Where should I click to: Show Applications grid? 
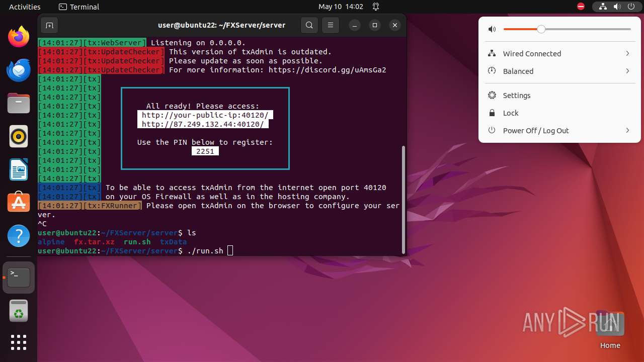pos(19,342)
